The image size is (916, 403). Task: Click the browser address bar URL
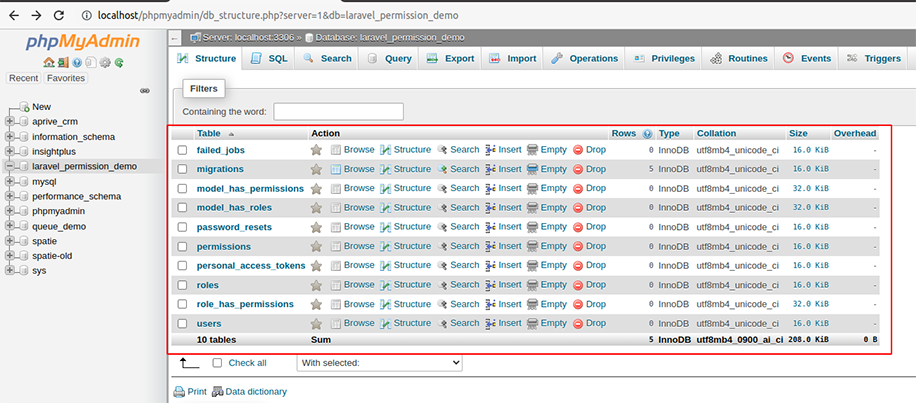[x=277, y=15]
